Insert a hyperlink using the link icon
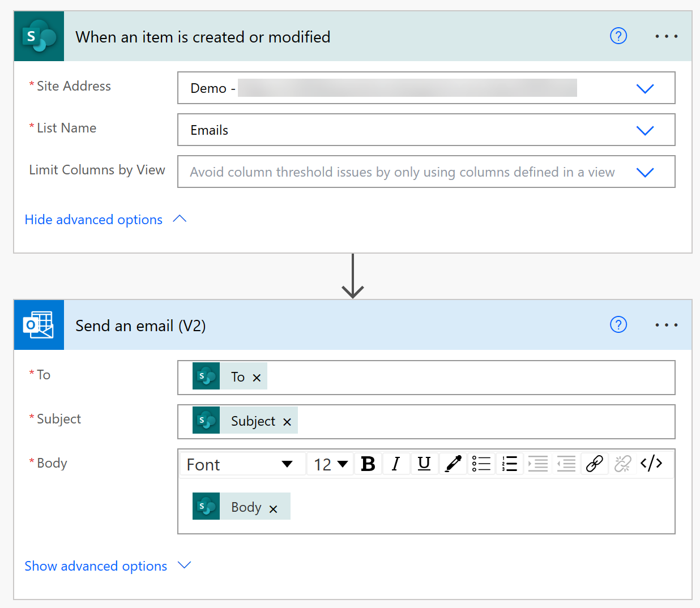Image resolution: width=700 pixels, height=608 pixels. (x=594, y=464)
